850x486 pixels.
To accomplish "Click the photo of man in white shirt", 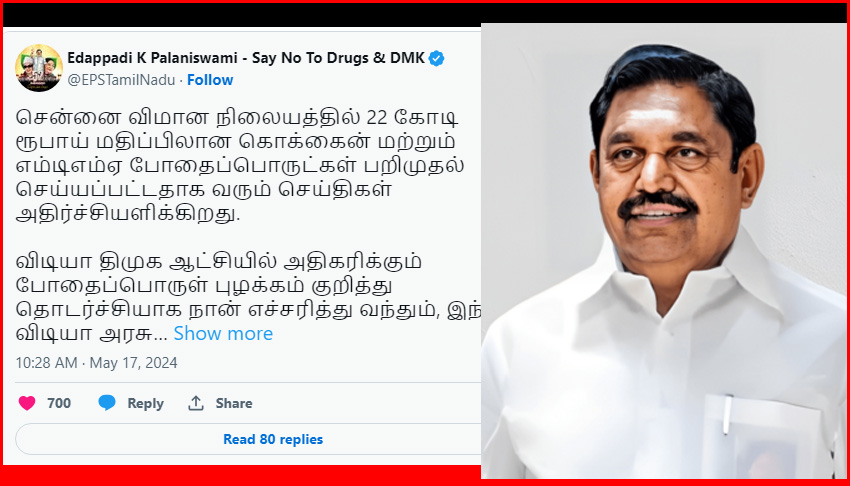I will (x=664, y=251).
